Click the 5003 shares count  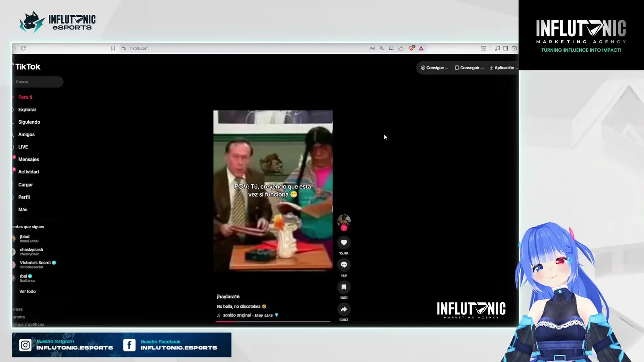344,320
